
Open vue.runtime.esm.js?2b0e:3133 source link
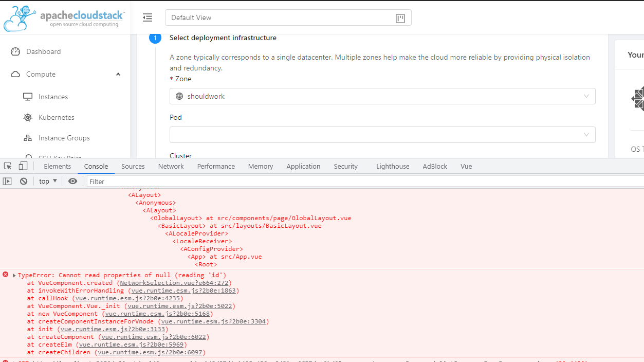[x=113, y=329]
